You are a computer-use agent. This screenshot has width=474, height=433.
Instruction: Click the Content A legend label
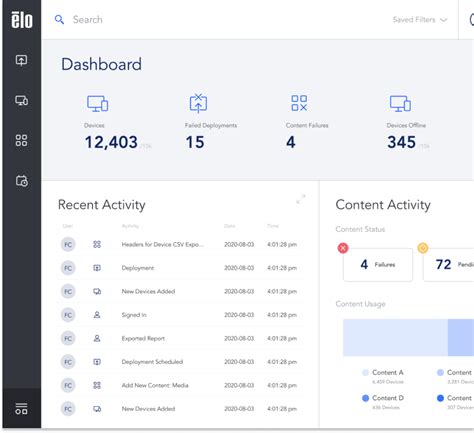pos(388,373)
